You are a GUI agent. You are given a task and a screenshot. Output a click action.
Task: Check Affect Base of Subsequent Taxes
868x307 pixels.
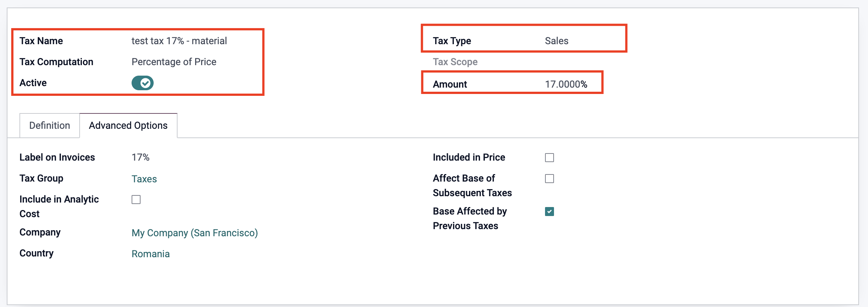[x=549, y=179]
